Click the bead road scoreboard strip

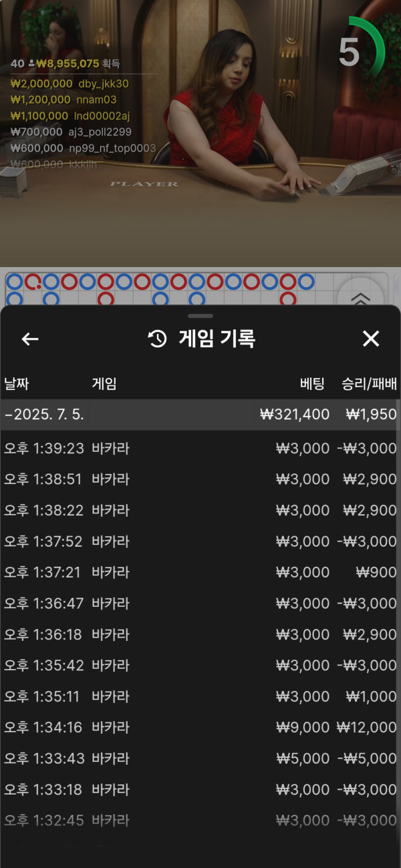tap(167, 288)
